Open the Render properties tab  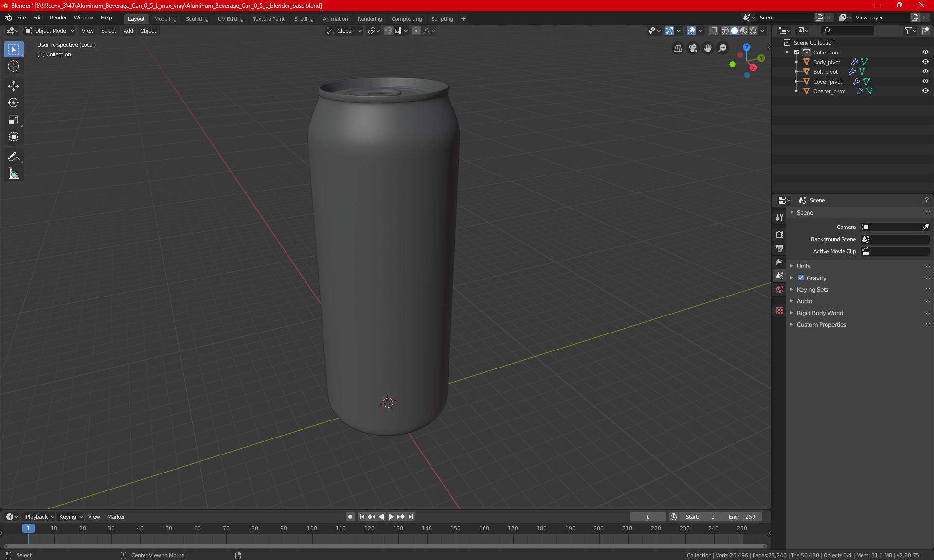(780, 234)
